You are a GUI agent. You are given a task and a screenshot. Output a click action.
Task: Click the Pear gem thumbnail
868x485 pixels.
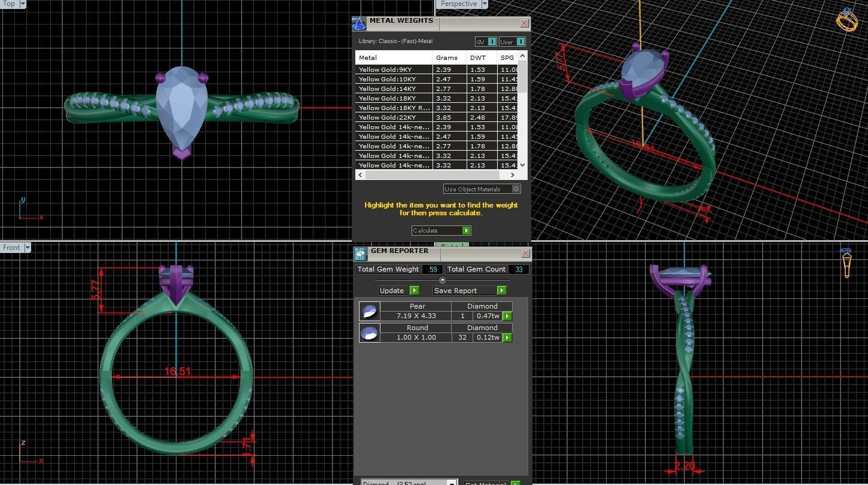point(369,312)
